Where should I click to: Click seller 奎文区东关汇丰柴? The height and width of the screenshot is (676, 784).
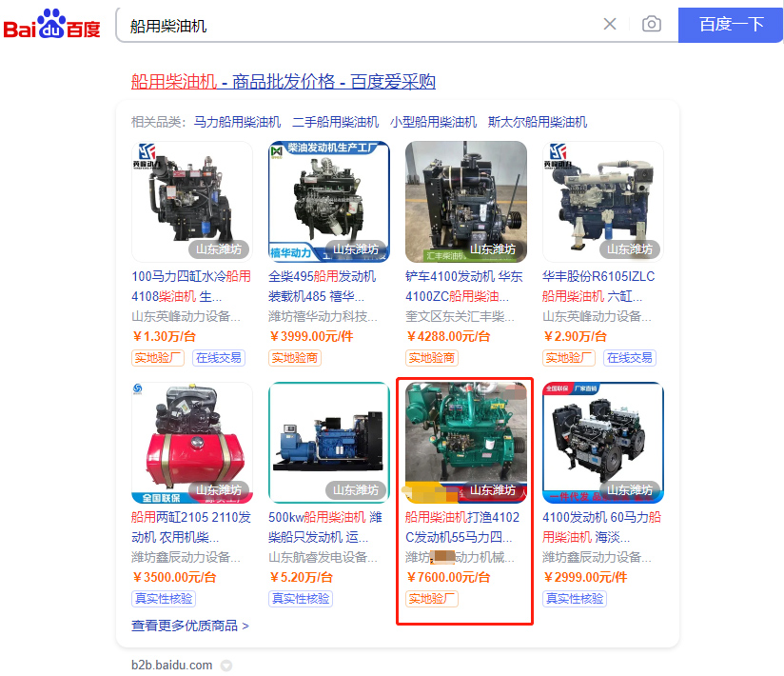[x=460, y=316]
